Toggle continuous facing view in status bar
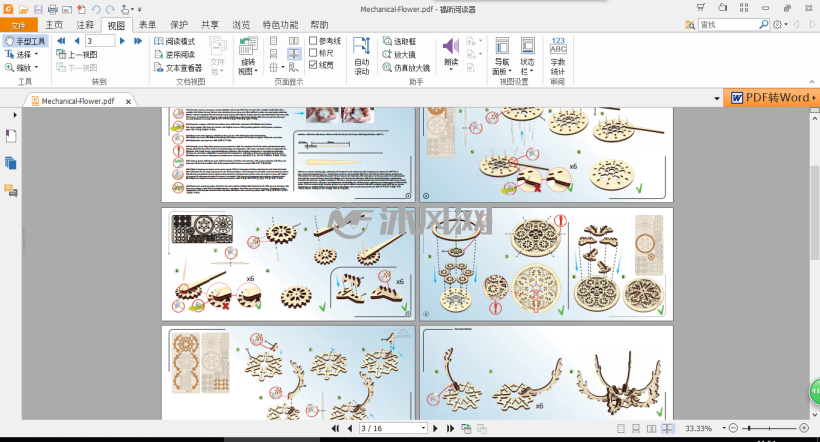 [667, 428]
